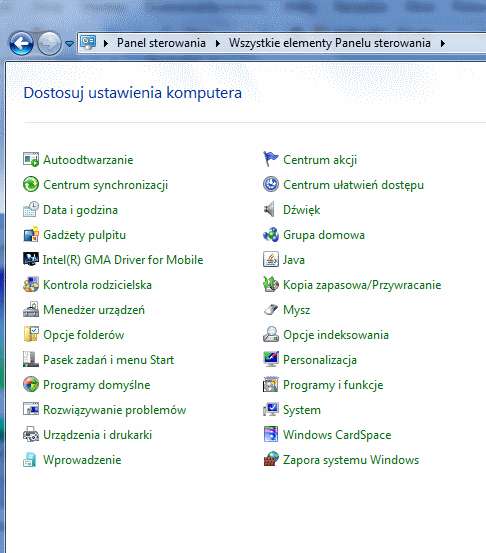The height and width of the screenshot is (553, 486).
Task: Open the Rozwiązywanie problemów link
Action: coord(115,410)
